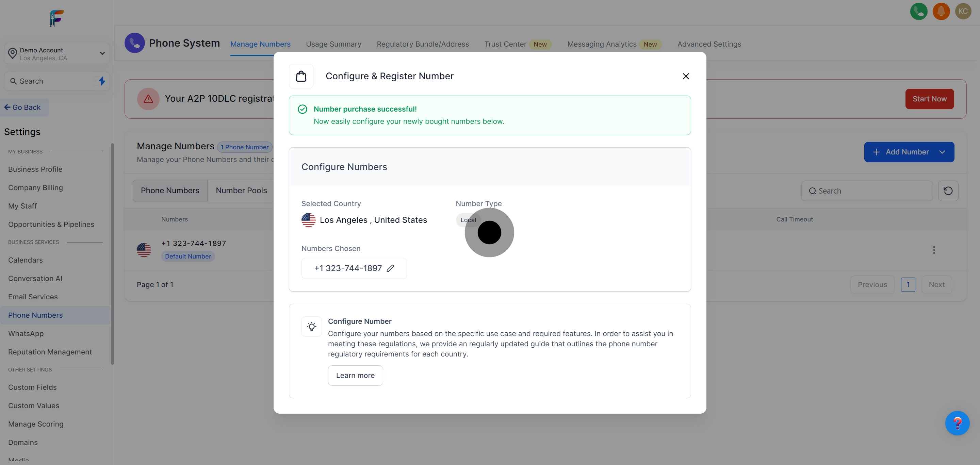Click the KC user avatar
Viewport: 980px width, 465px height.
[x=963, y=12]
